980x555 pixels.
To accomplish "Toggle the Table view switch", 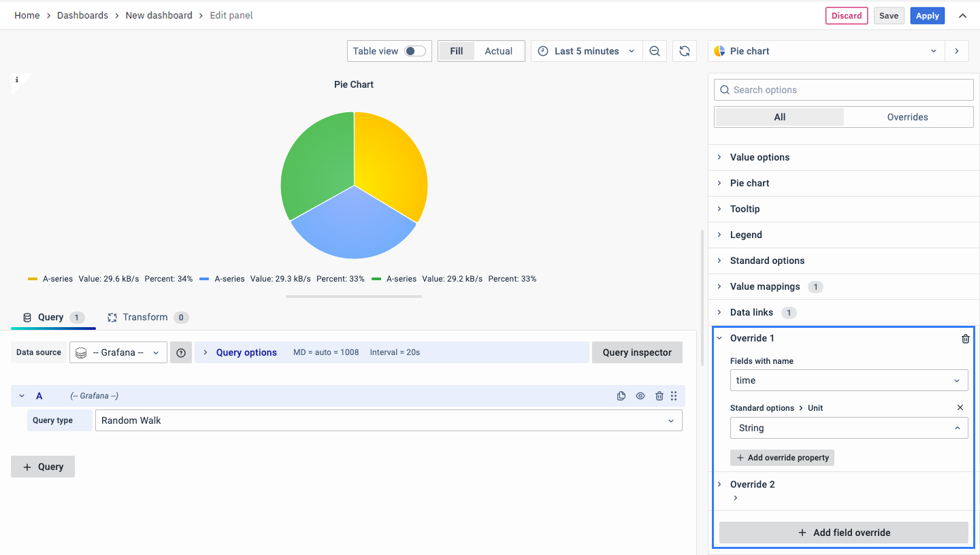I will pos(414,51).
